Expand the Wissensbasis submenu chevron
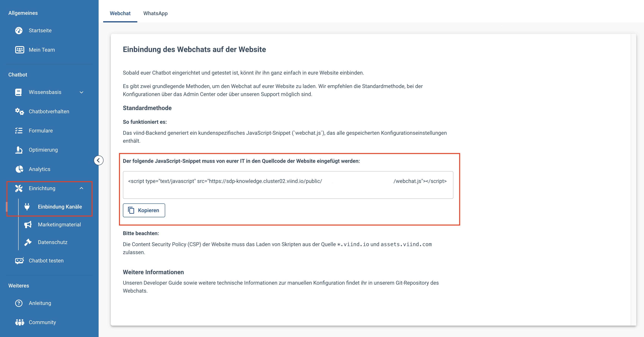This screenshot has width=644, height=337. tap(82, 92)
